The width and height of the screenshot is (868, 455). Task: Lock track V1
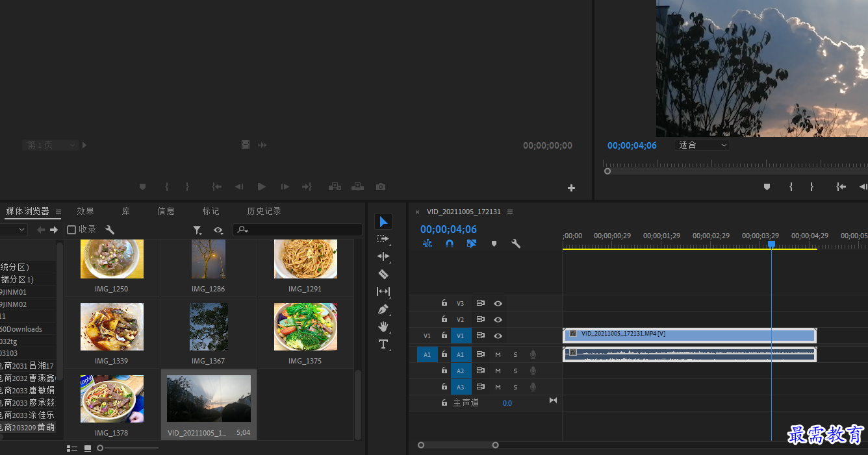444,336
